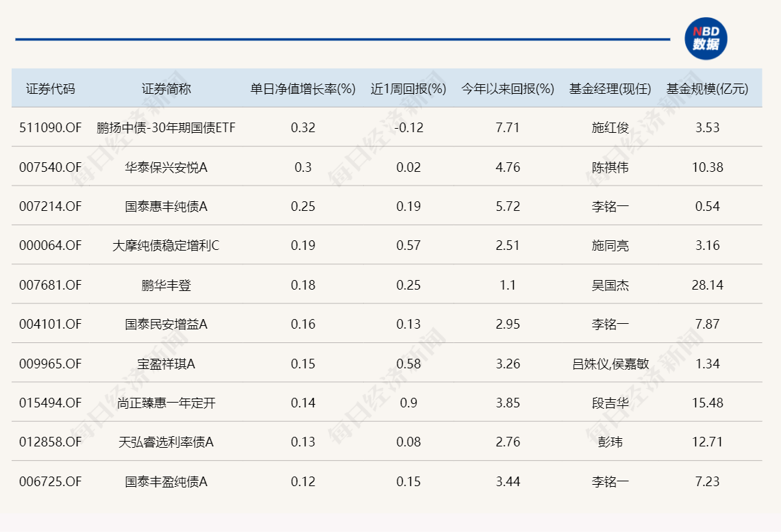Click fund size value 15.48
Image resolution: width=781 pixels, height=532 pixels.
707,403
